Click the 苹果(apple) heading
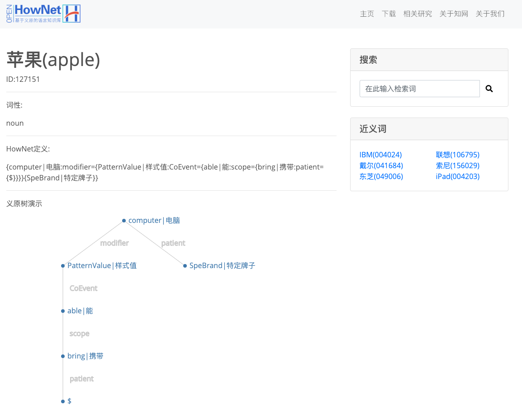The width and height of the screenshot is (522, 420). point(53,60)
